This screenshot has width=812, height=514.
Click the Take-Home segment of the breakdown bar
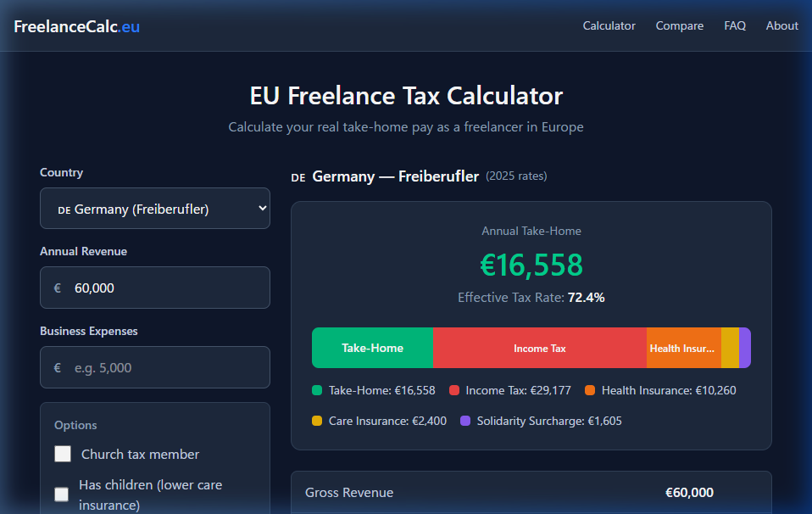(x=373, y=348)
